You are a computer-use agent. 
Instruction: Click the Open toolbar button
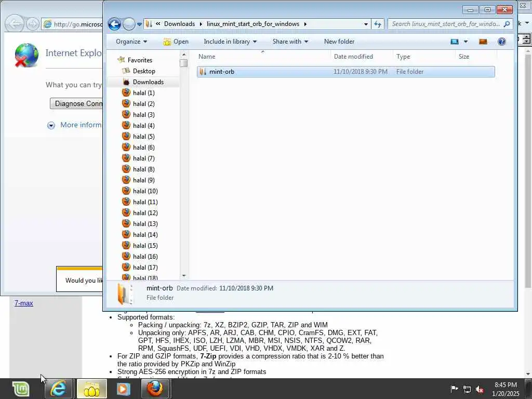coord(176,42)
